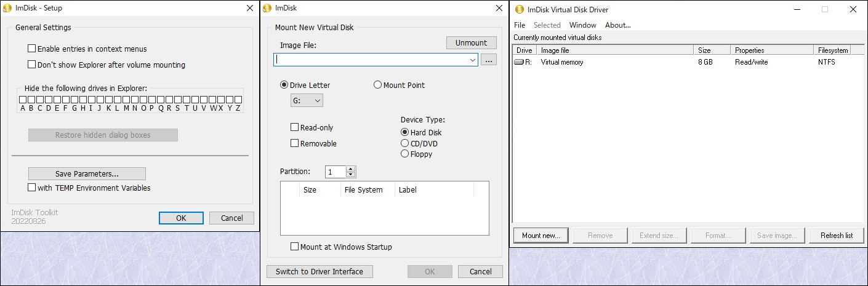Open the G: drive letter dropdown
Image resolution: width=868 pixels, height=286 pixels.
307,100
